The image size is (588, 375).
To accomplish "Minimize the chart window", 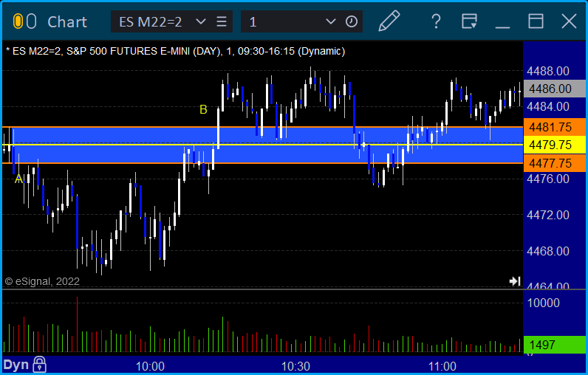I will (x=502, y=27).
